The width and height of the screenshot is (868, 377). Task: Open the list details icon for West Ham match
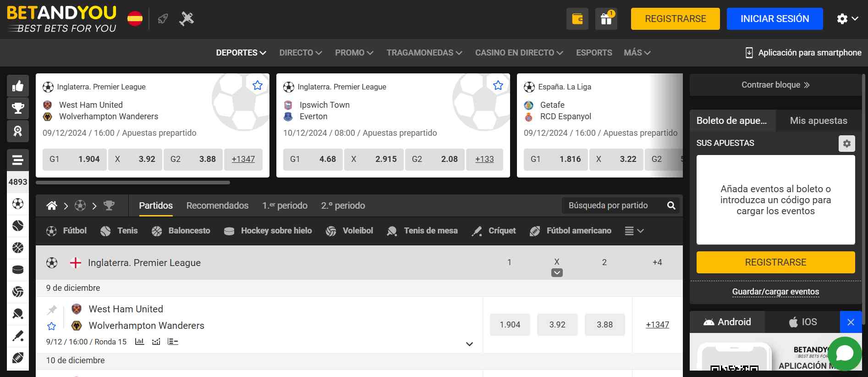point(173,342)
